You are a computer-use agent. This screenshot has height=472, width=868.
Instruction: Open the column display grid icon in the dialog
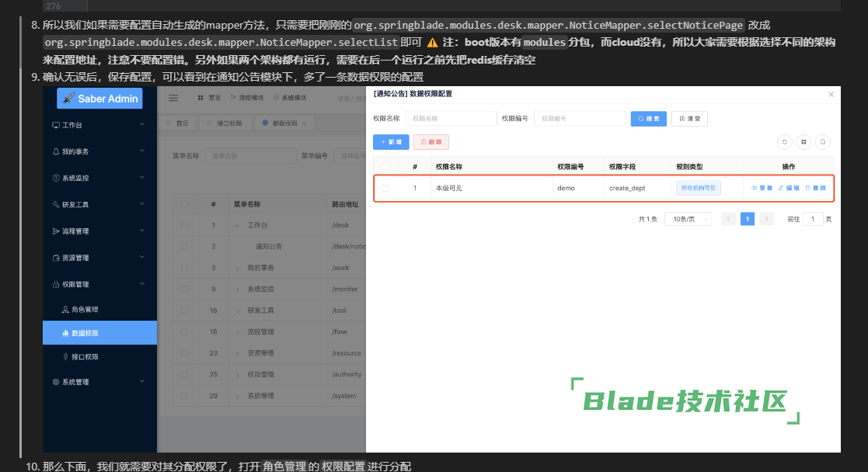[804, 142]
